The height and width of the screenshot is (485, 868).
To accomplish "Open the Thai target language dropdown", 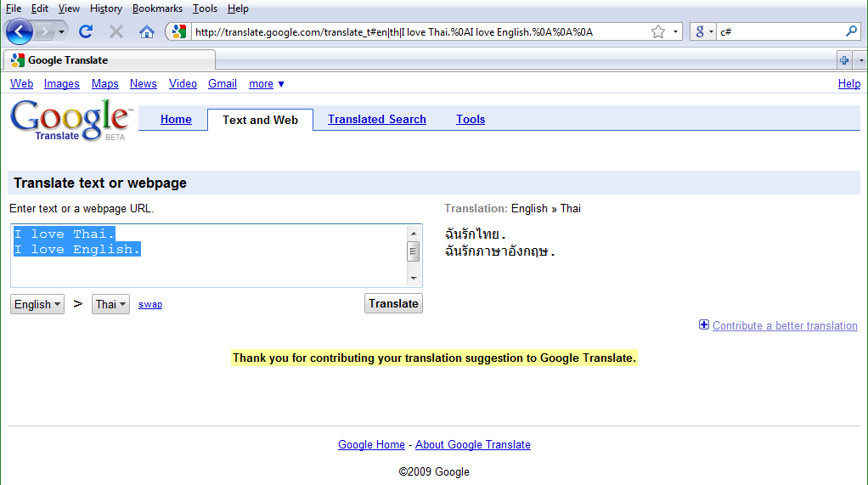I will (x=110, y=304).
